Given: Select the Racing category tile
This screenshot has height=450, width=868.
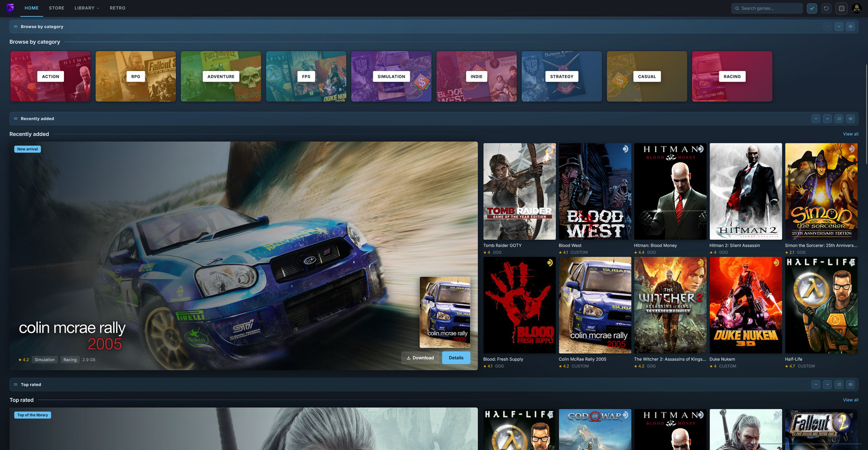Looking at the screenshot, I should [x=732, y=77].
